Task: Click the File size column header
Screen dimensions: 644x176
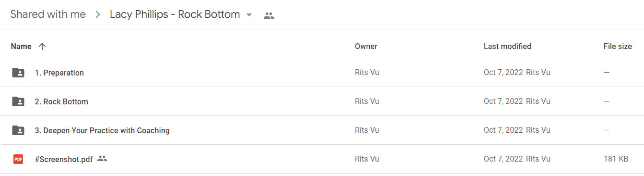Action: pos(618,47)
